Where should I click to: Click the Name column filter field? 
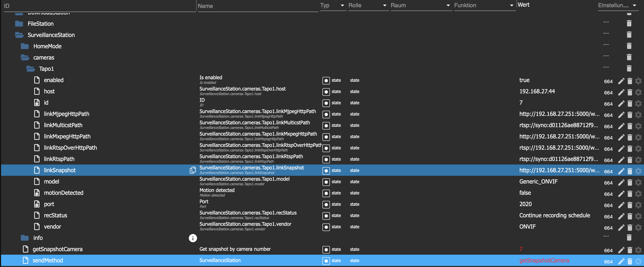[257, 6]
